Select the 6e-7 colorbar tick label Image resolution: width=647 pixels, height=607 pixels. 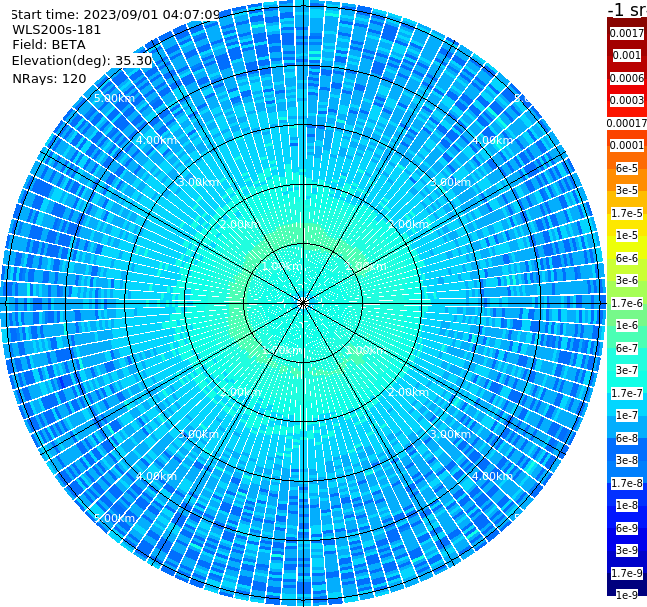pos(627,348)
